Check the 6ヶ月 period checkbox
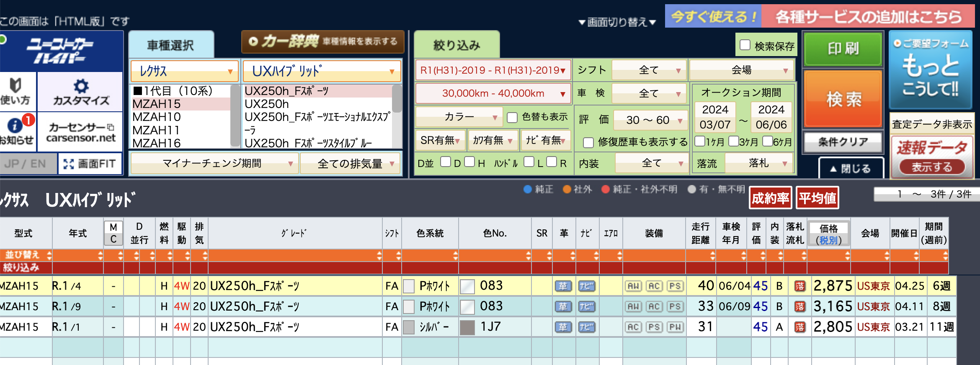The height and width of the screenshot is (365, 980). coord(767,141)
